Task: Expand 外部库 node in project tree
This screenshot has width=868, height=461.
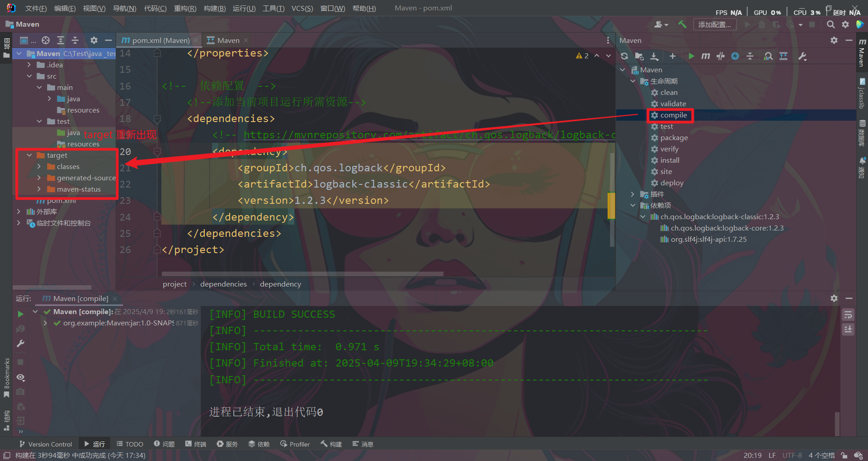Action: click(x=19, y=212)
